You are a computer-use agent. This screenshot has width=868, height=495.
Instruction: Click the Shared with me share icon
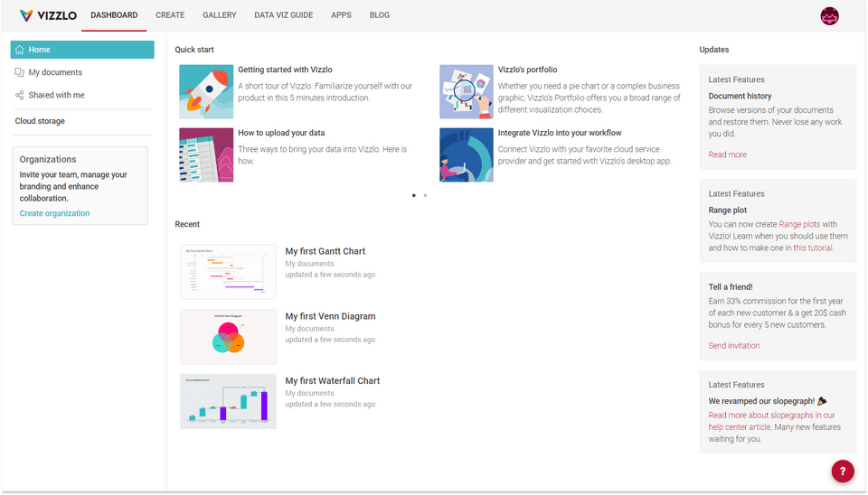pos(20,95)
